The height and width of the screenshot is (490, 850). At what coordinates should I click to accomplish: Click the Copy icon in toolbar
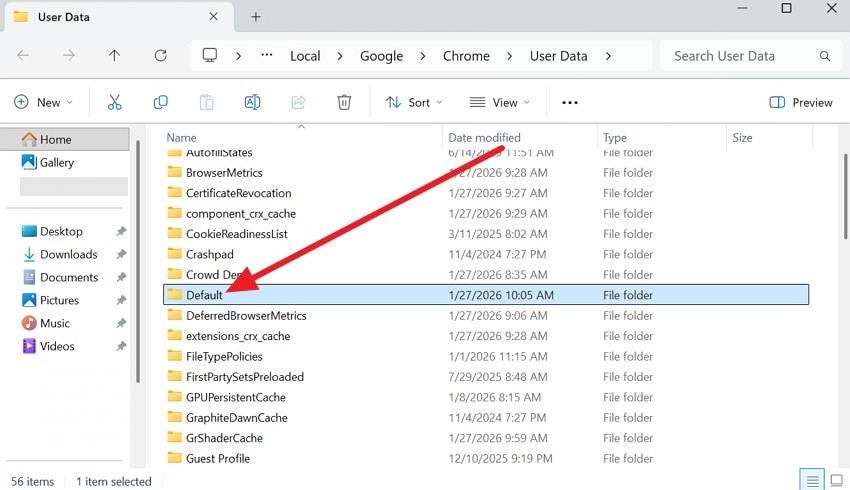pos(160,102)
